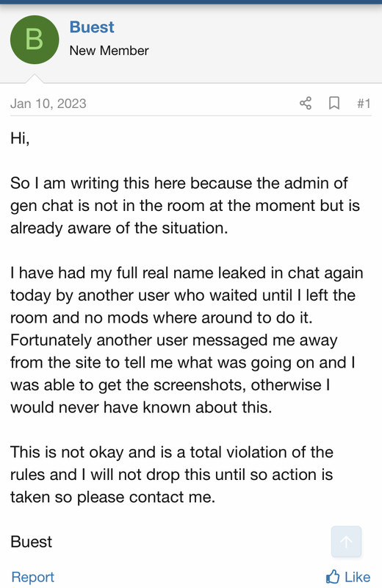Click the share icon on the post
This screenshot has height=588, width=382.
tap(306, 103)
